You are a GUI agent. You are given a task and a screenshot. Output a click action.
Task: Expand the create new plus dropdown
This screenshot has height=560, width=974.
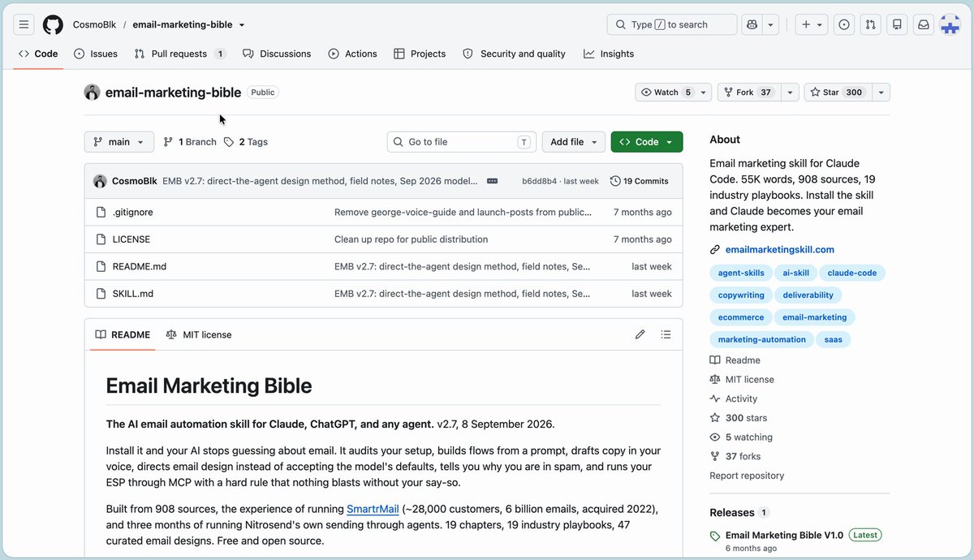(812, 24)
